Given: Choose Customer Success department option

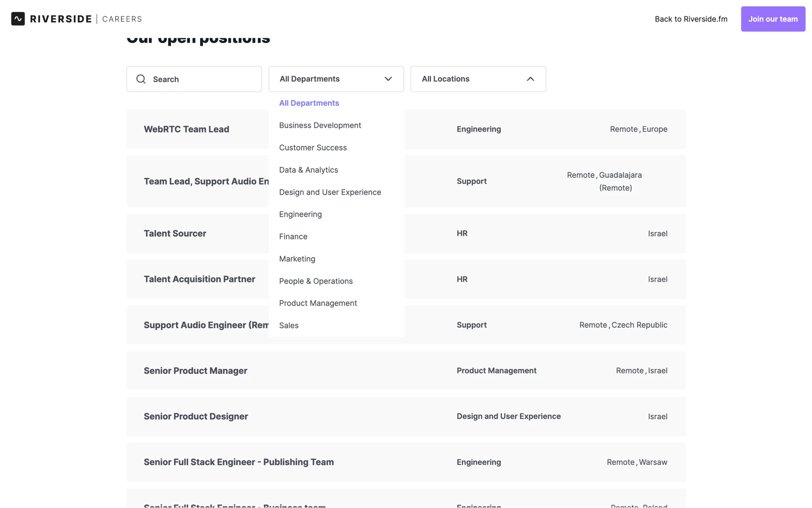Looking at the screenshot, I should coord(313,148).
